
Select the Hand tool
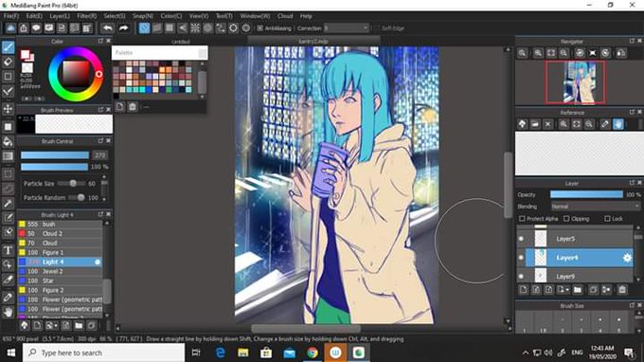tap(8, 312)
